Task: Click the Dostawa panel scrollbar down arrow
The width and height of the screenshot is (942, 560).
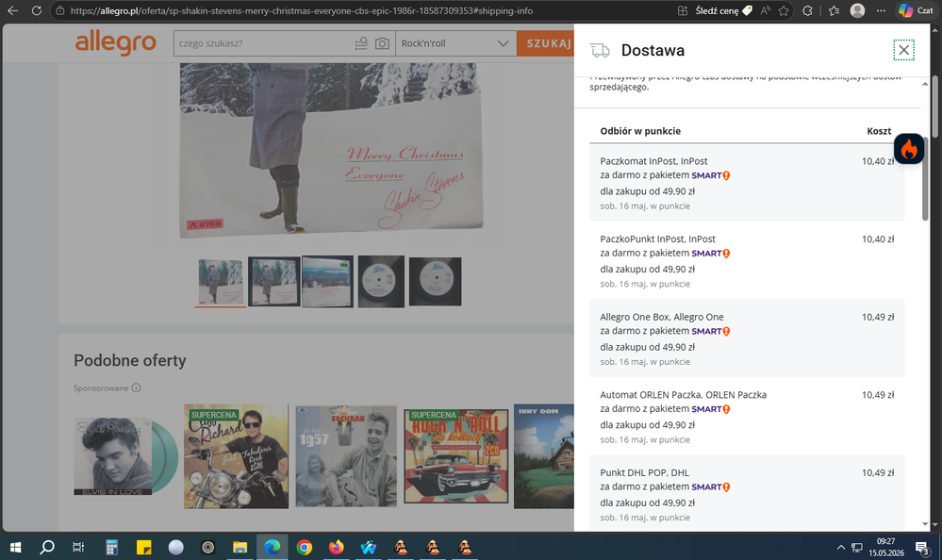Action: coord(925,524)
